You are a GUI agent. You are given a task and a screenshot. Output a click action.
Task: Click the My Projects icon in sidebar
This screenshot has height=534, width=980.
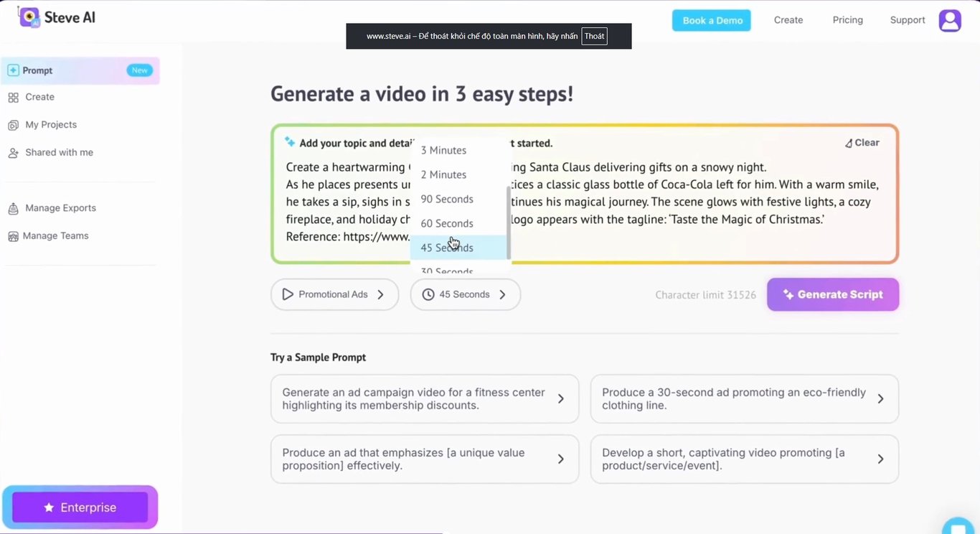point(13,125)
